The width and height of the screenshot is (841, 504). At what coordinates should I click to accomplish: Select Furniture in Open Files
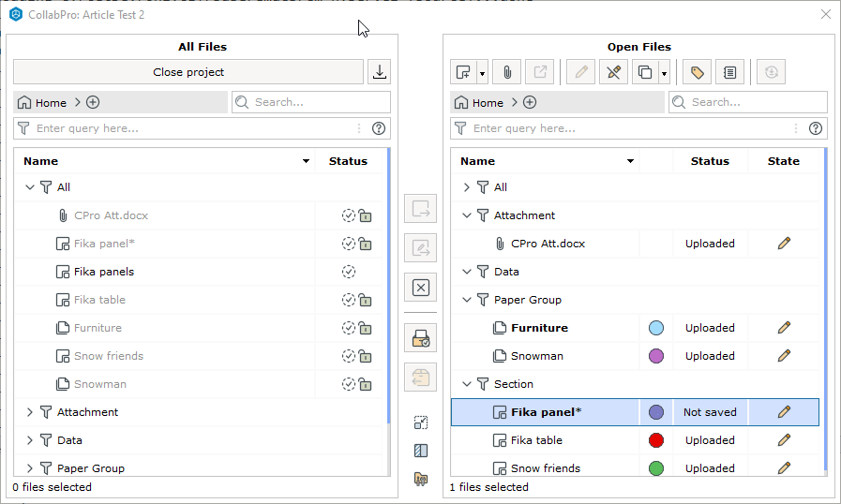(x=539, y=328)
